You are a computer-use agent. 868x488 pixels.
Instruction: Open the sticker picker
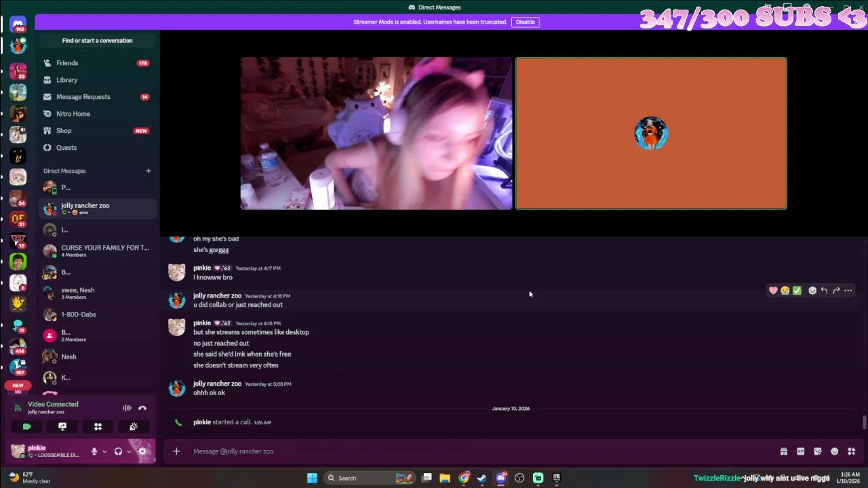(x=818, y=451)
